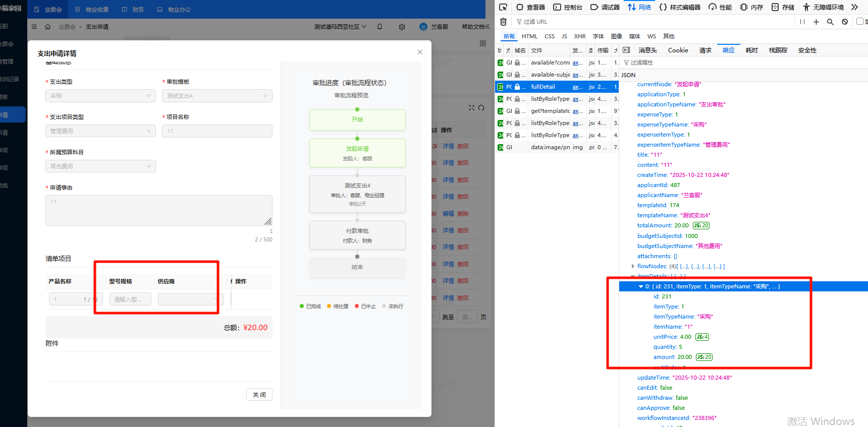Click the request blocking icon

click(845, 22)
